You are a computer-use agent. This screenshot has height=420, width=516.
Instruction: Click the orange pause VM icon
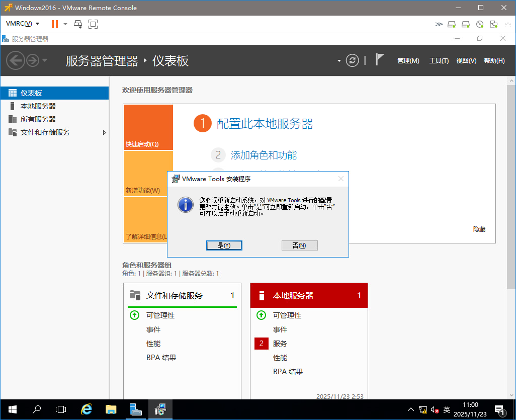point(55,24)
